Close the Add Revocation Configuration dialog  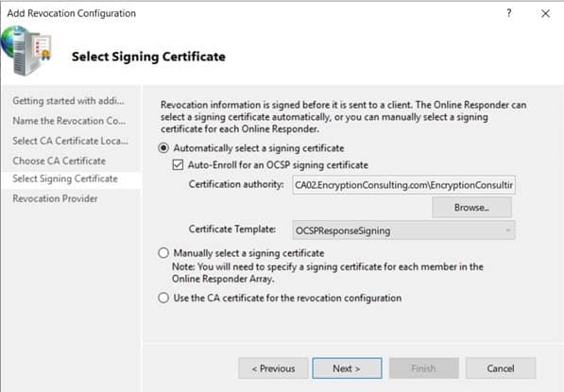pyautogui.click(x=545, y=13)
